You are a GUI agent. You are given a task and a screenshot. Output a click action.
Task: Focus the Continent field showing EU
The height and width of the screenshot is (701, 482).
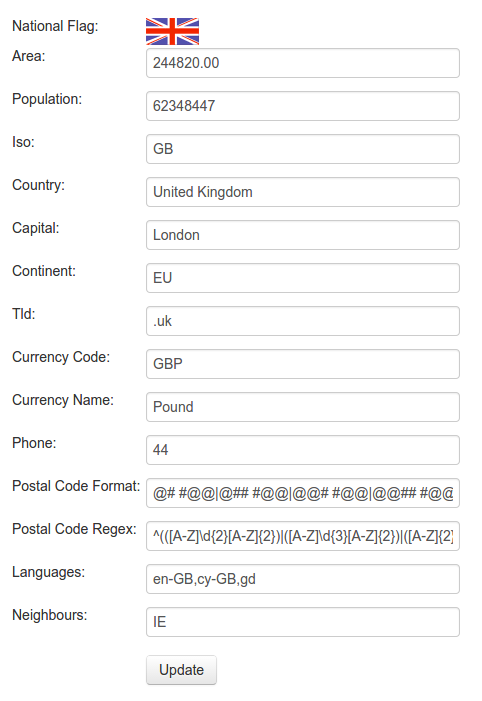[x=303, y=278]
